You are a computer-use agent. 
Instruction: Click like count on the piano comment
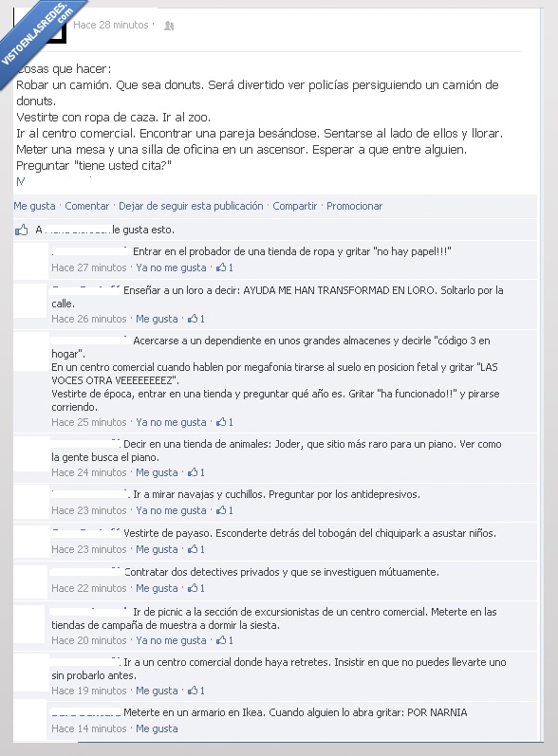[x=196, y=472]
